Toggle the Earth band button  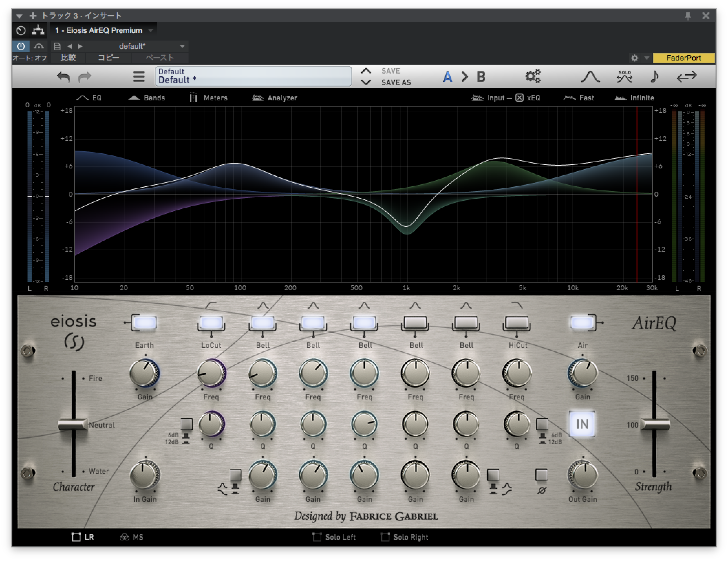click(144, 323)
